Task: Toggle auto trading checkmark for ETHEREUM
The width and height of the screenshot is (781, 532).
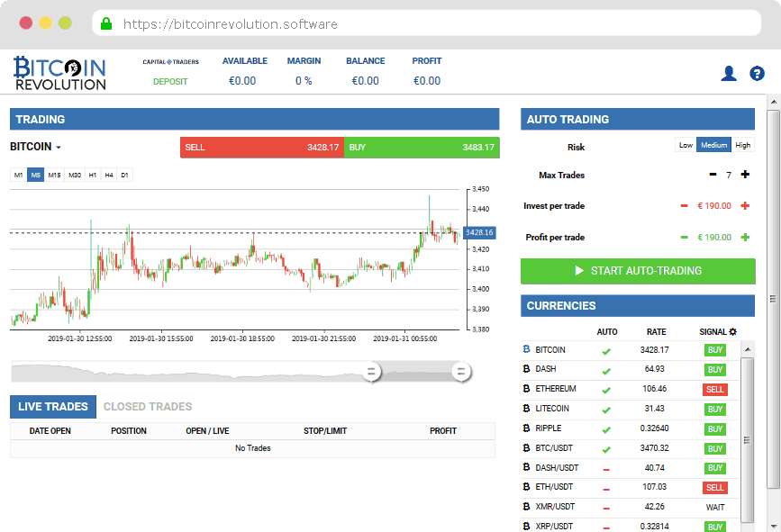Action: [606, 390]
